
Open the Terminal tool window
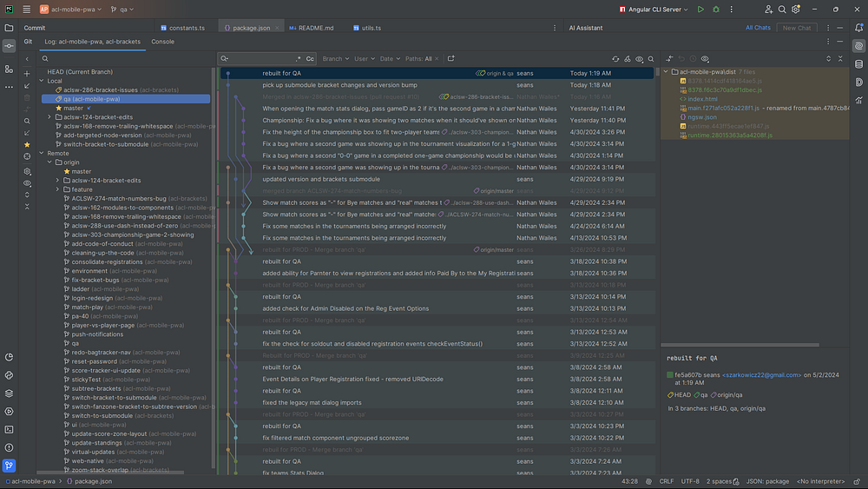9,428
